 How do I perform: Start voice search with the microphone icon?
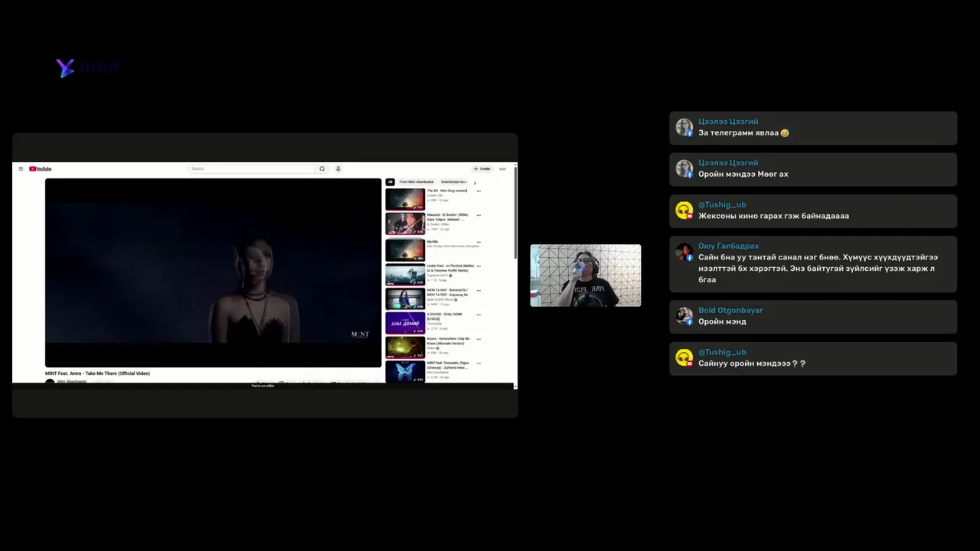point(338,168)
